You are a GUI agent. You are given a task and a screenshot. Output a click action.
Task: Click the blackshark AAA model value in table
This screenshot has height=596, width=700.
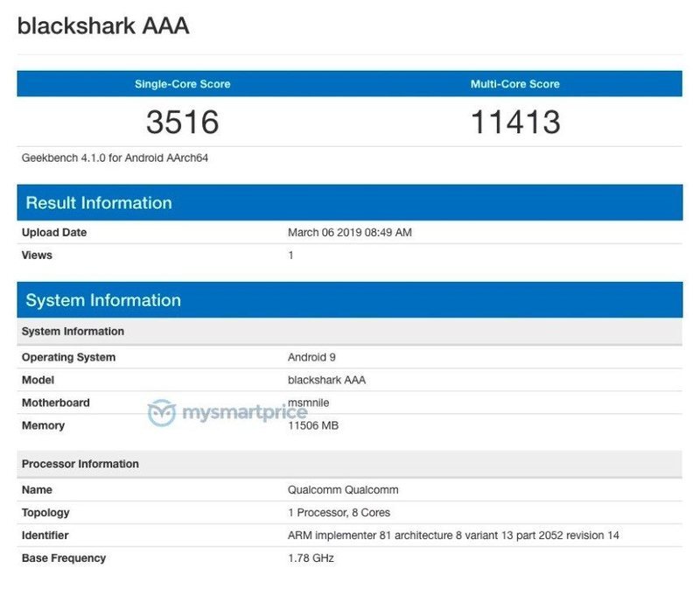[x=327, y=380]
